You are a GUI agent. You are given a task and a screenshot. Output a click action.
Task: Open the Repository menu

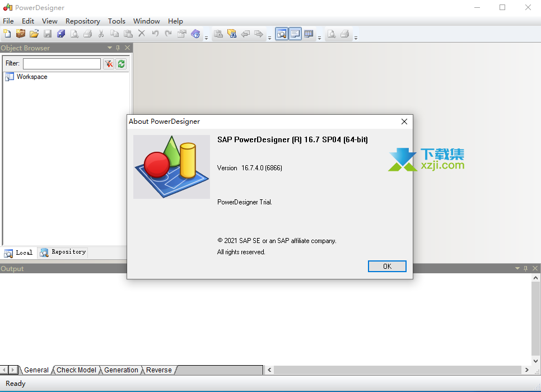coord(83,21)
